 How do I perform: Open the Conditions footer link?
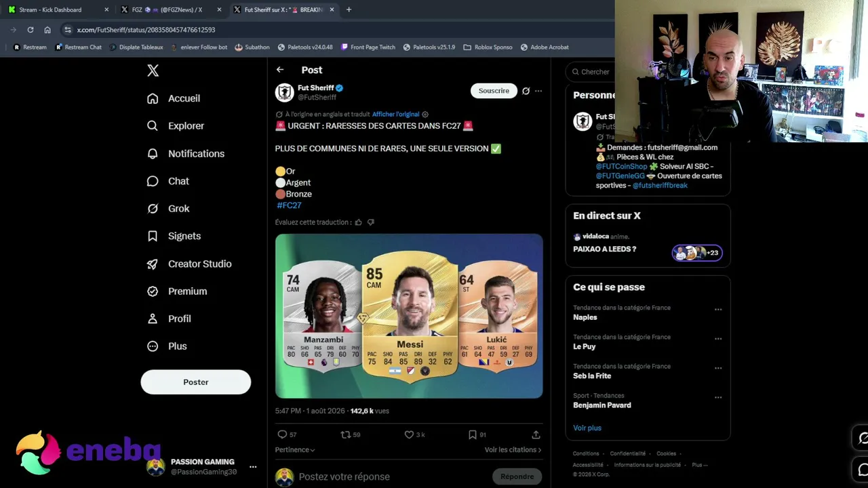[586, 454]
